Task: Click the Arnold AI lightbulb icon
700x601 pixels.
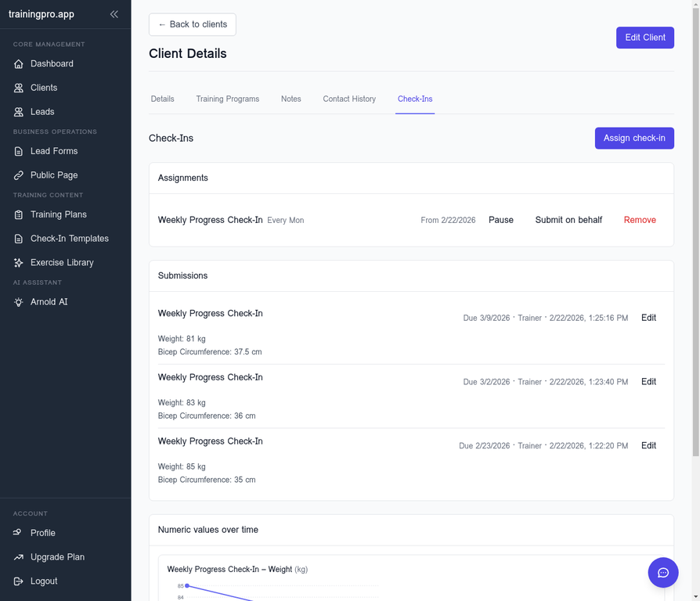Action: click(x=19, y=303)
